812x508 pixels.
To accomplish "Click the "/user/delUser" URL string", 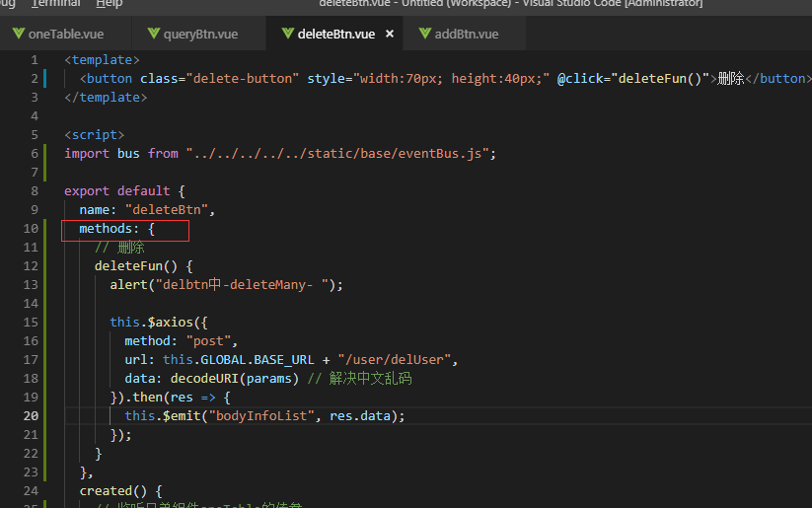I will pyautogui.click(x=394, y=360).
